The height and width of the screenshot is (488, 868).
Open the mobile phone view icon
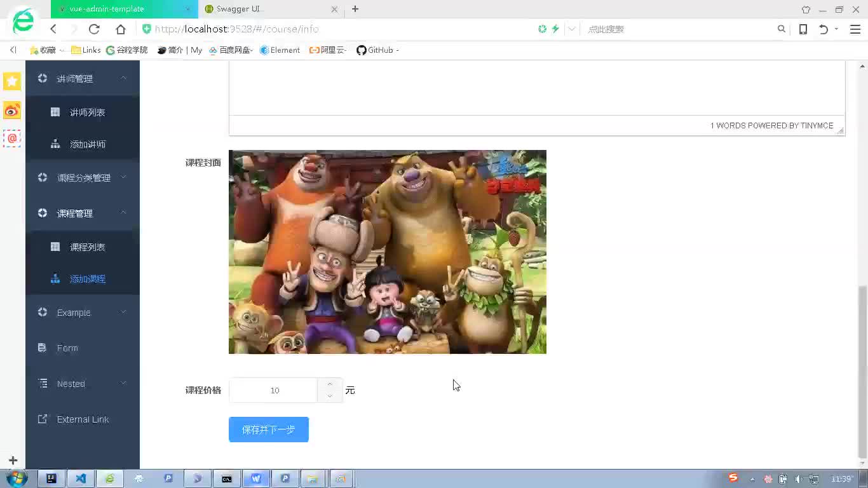coord(803,29)
